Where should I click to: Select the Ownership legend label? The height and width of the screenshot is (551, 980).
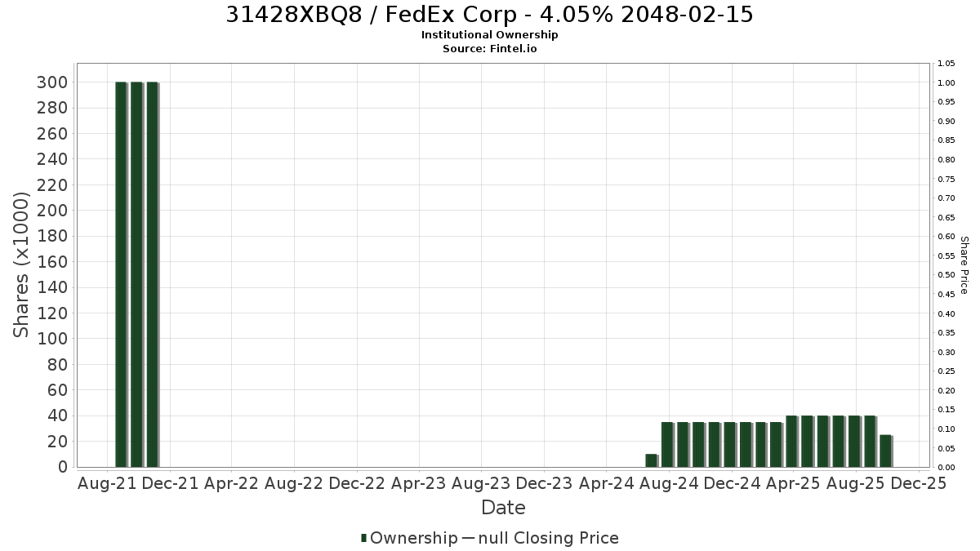pos(414,538)
